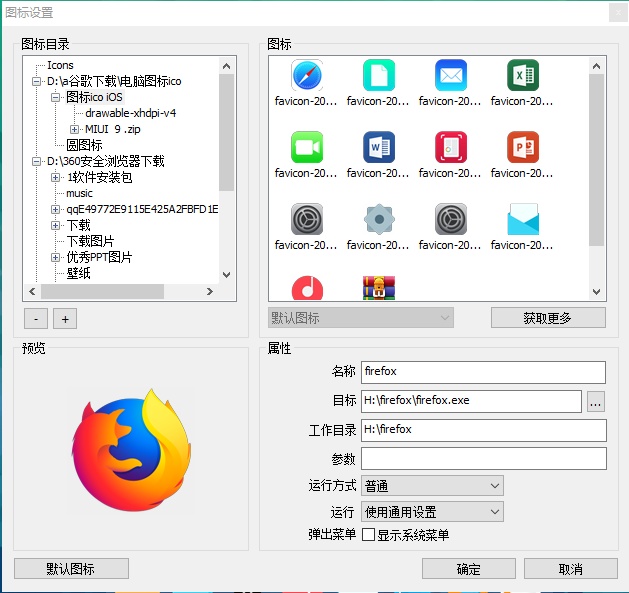Viewport: 629px width, 593px height.
Task: Select the drawable-xhdpi-v4 folder
Action: pos(131,113)
